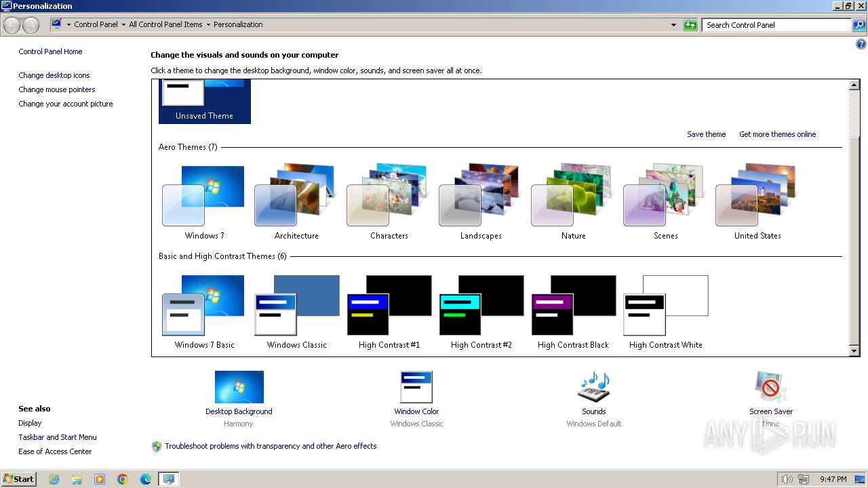This screenshot has height=488, width=868.
Task: Click the Forward navigation arrow
Action: tap(31, 25)
